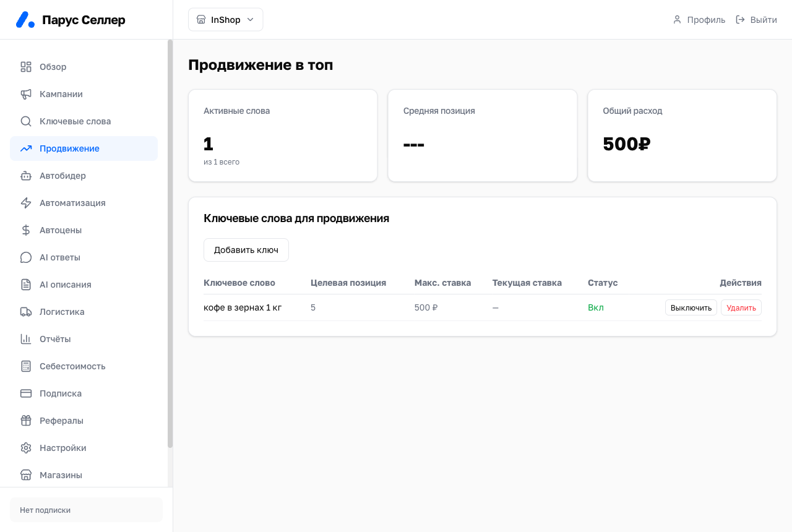Click the Ключевые слова magnifier icon
792x532 pixels.
(26, 121)
